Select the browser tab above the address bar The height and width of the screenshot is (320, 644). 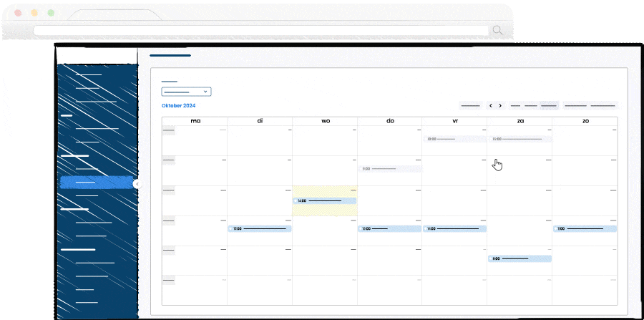pos(114,15)
